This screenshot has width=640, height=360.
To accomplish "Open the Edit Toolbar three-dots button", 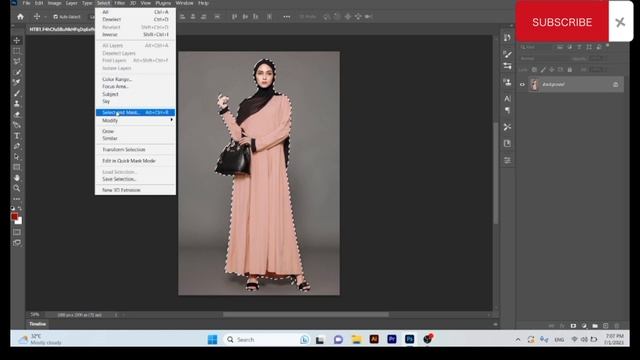I will coord(17,199).
